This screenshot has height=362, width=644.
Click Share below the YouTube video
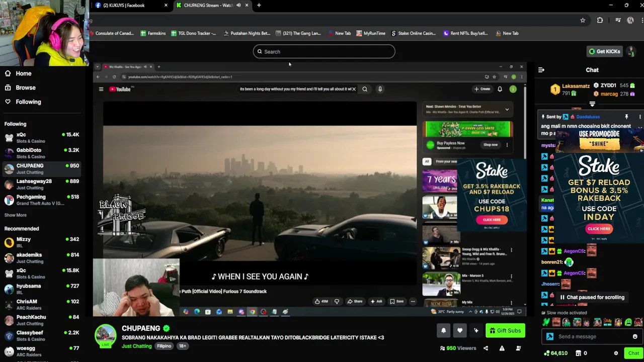[x=355, y=301]
